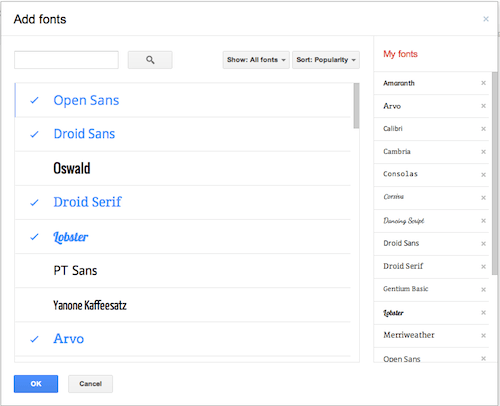Screen dimensions: 500x406
Task: Click the magnifying glass search button
Action: click(150, 60)
